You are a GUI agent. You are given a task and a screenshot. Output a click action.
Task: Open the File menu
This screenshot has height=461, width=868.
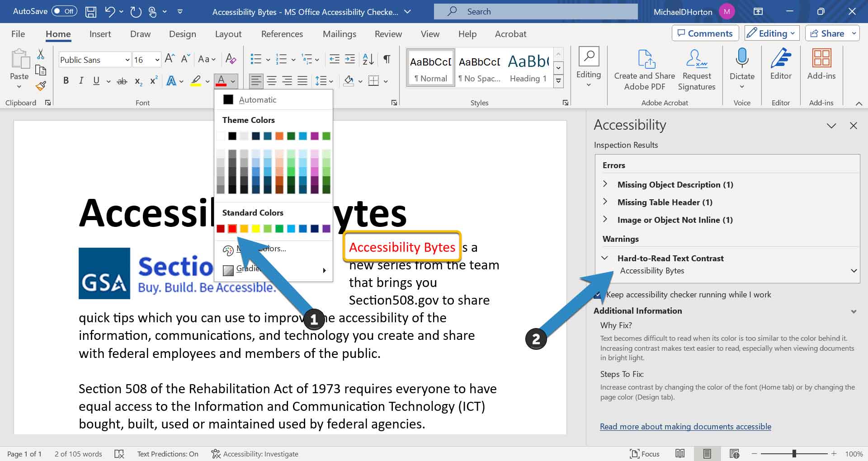click(18, 34)
